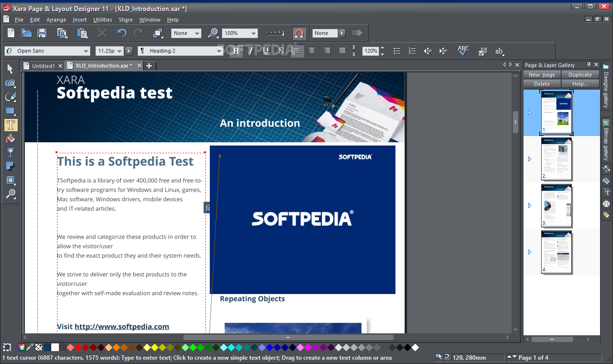Select the Zoom tool in the left toolbox
613x364 pixels.
coord(11,194)
